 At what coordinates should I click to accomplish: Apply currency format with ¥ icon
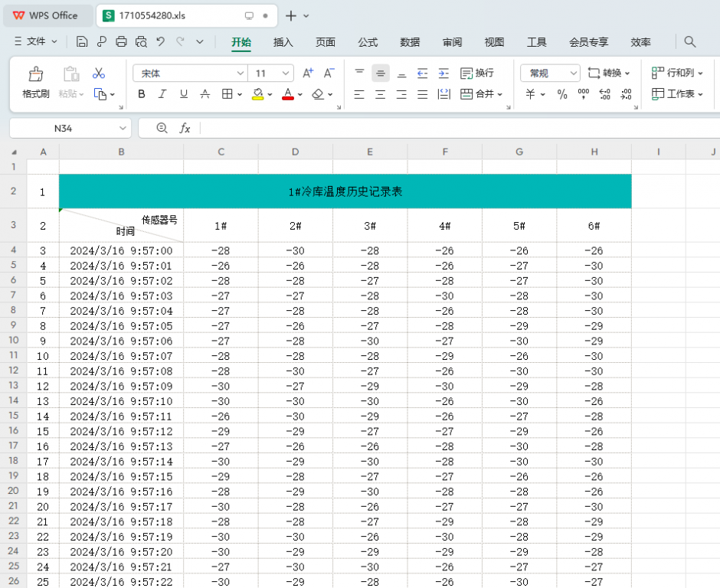530,94
